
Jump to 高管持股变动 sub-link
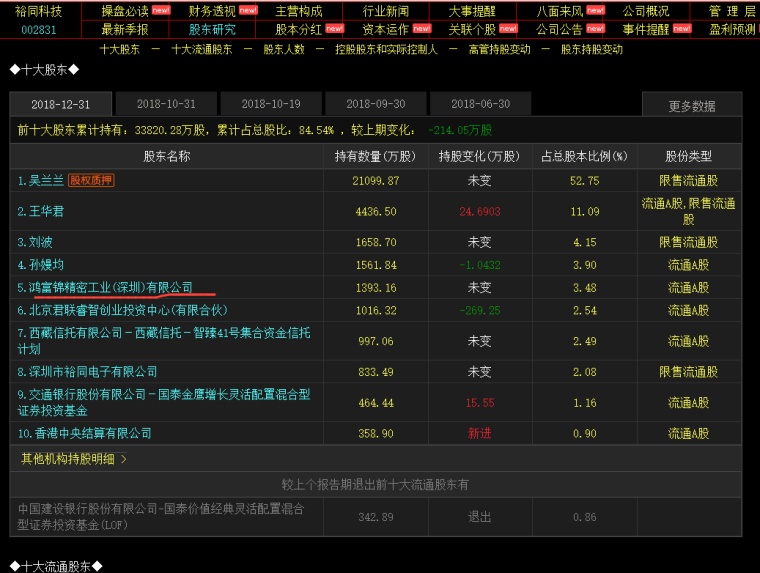point(499,49)
